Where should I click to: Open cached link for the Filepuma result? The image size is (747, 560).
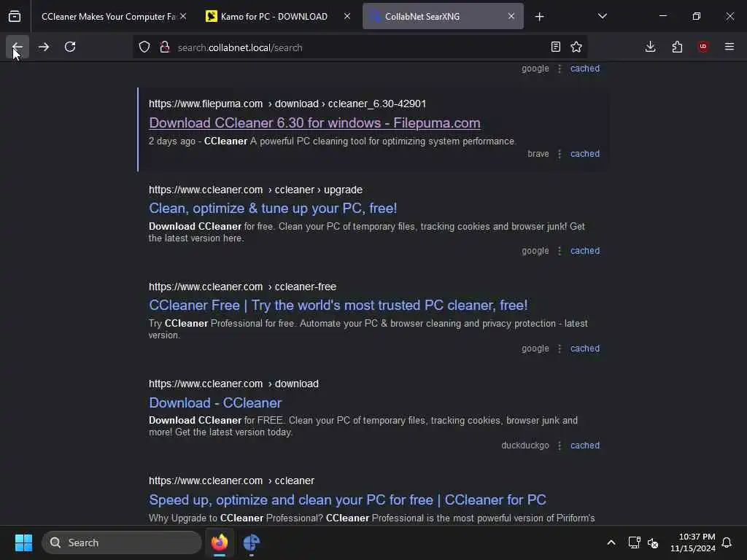pyautogui.click(x=584, y=154)
